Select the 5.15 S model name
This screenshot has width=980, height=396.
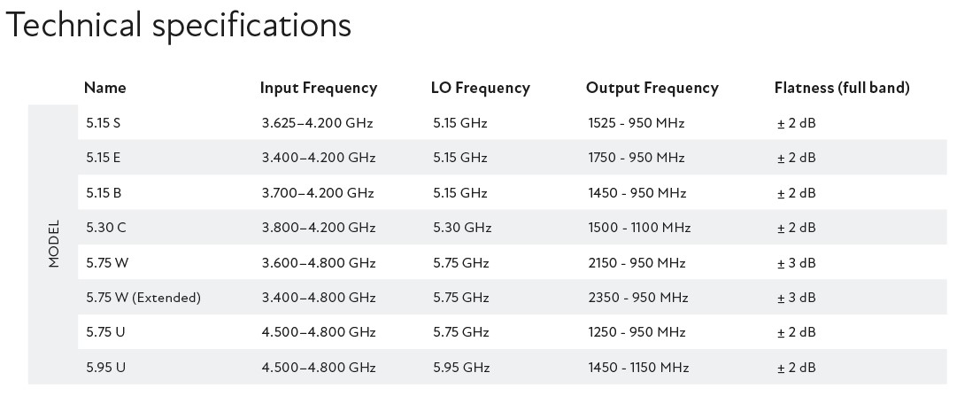pyautogui.click(x=103, y=123)
